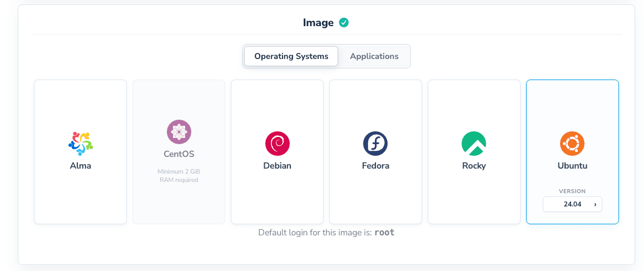Viewport: 644px width, 271px height.
Task: Click the Ubuntu label text
Action: coord(572,166)
